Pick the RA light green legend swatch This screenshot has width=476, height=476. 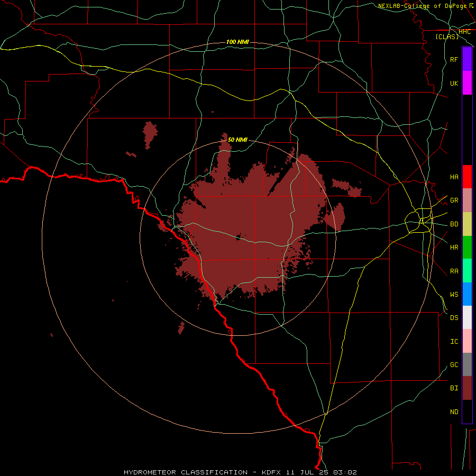[467, 271]
